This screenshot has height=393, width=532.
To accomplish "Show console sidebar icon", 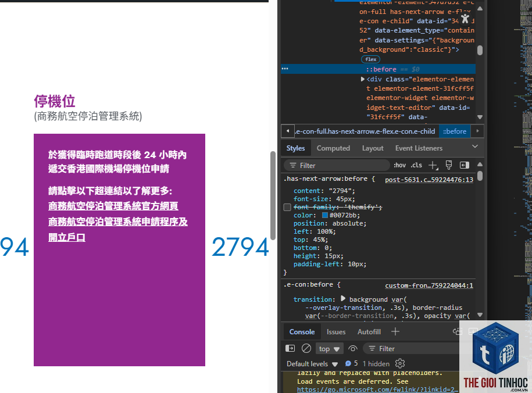I will [290, 348].
